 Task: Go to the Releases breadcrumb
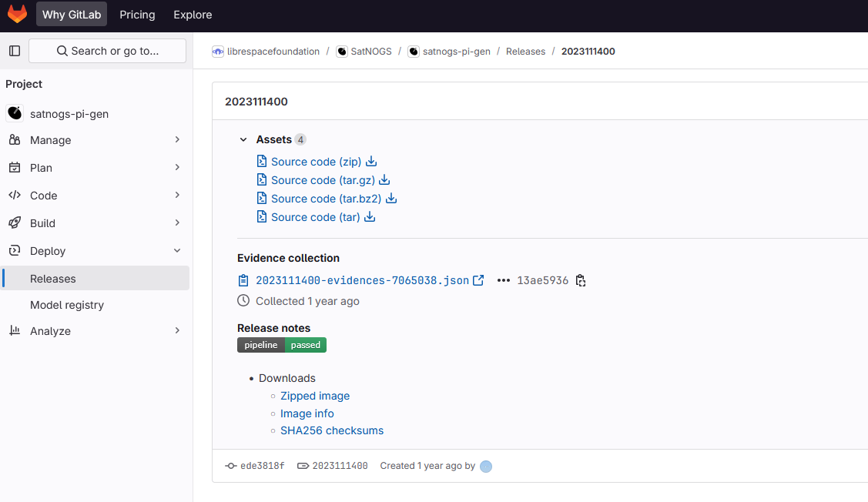(525, 52)
